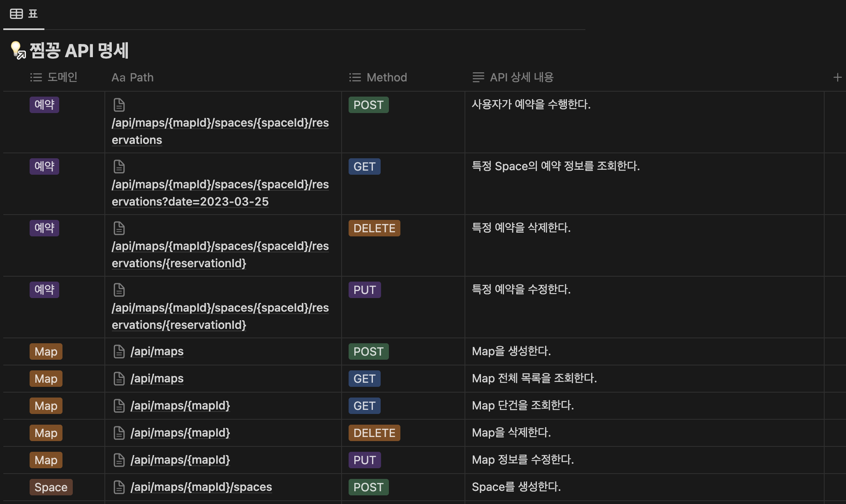Click the API 상세 내용 column header
The width and height of the screenshot is (846, 504).
(x=513, y=77)
